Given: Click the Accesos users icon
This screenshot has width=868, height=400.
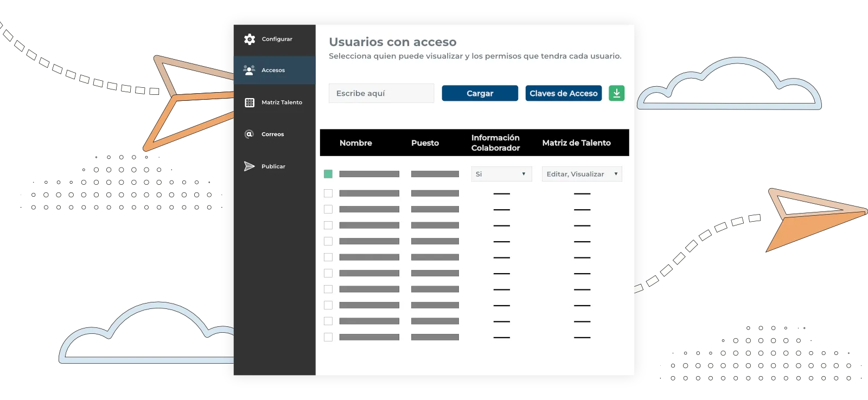Looking at the screenshot, I should (x=250, y=70).
